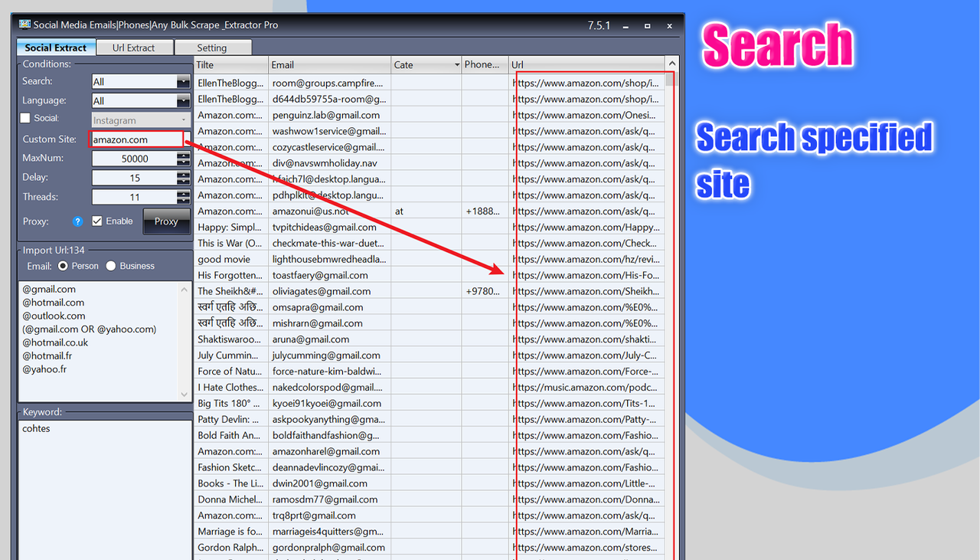Viewport: 980px width, 560px height.
Task: Select the Business email radio button
Action: (111, 266)
